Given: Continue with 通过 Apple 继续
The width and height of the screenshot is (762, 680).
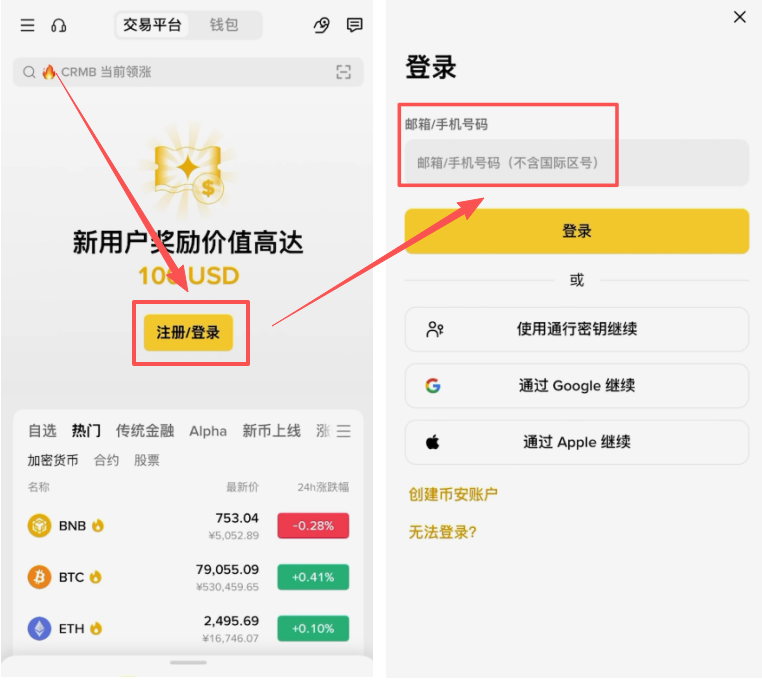Looking at the screenshot, I should tap(577, 442).
